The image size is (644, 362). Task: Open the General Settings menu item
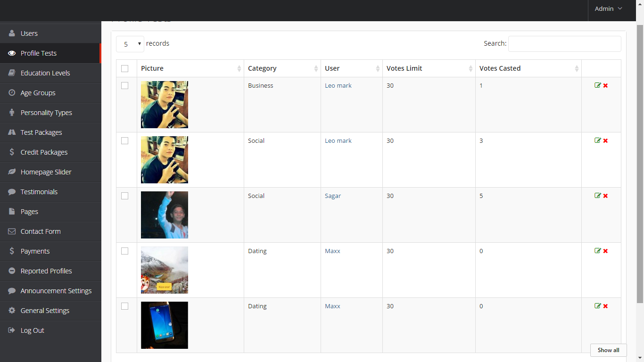click(x=50, y=311)
